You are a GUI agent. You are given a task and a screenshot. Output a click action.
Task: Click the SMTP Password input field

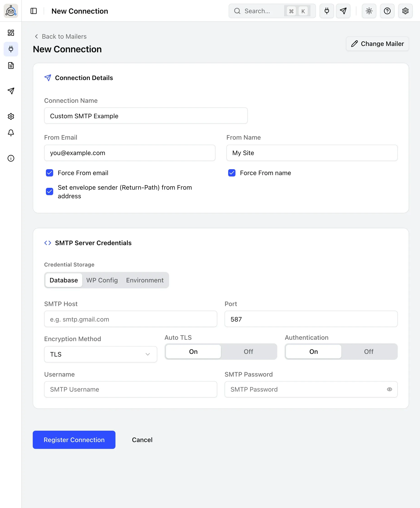coord(311,389)
